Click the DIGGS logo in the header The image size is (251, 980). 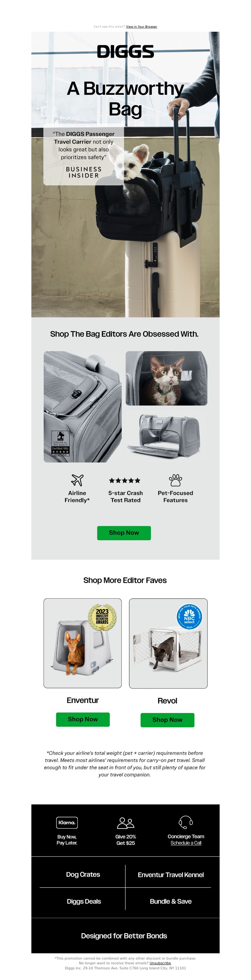click(x=125, y=52)
